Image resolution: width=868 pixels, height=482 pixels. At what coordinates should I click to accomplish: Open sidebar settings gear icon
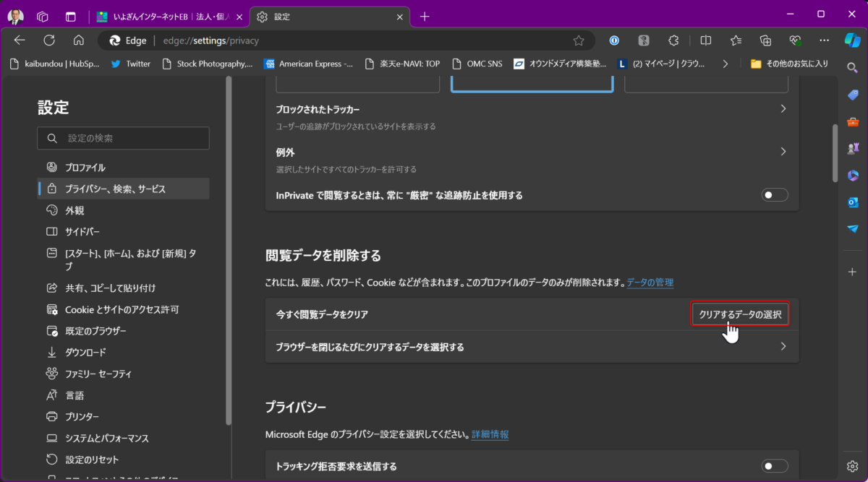tap(853, 465)
